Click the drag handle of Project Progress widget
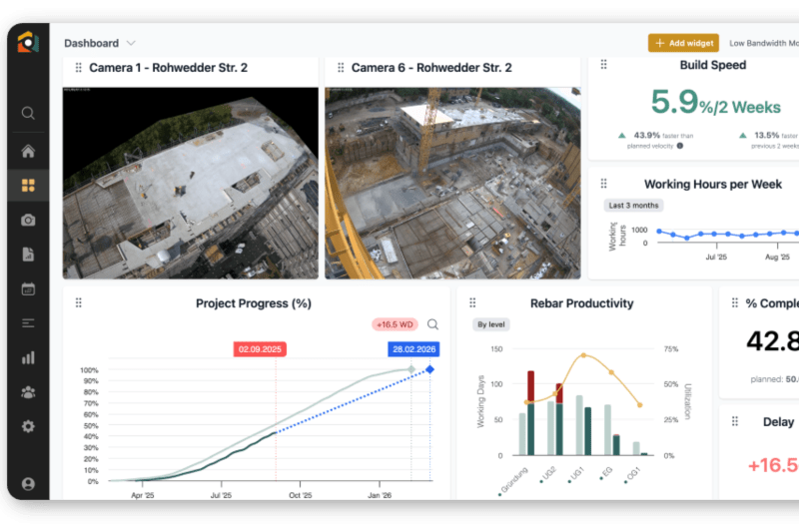 (x=79, y=302)
